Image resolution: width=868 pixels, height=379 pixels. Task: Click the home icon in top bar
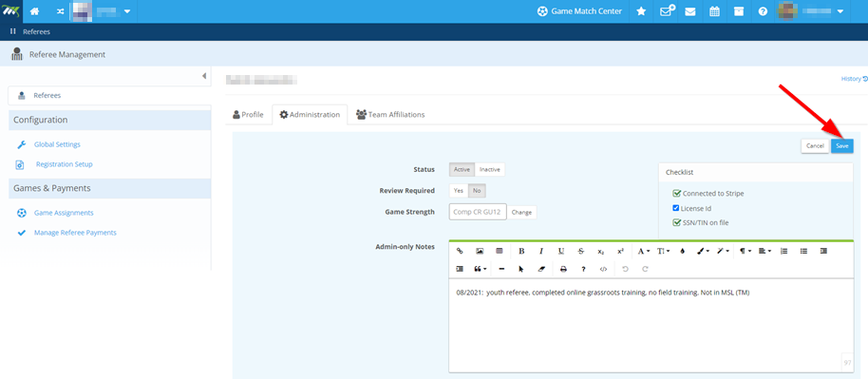coord(34,11)
